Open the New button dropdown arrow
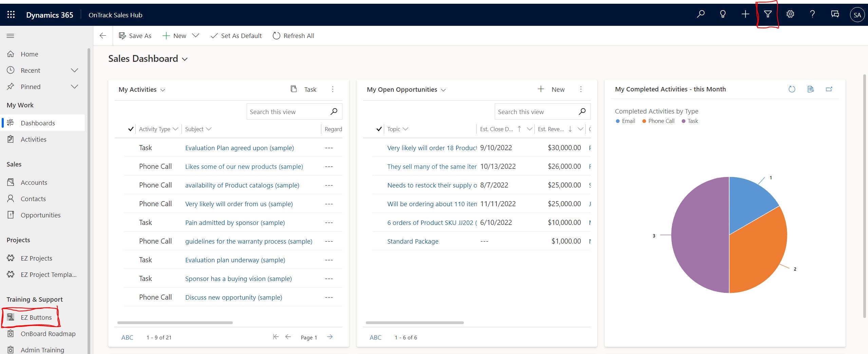Viewport: 868px width, 354px height. [x=195, y=35]
